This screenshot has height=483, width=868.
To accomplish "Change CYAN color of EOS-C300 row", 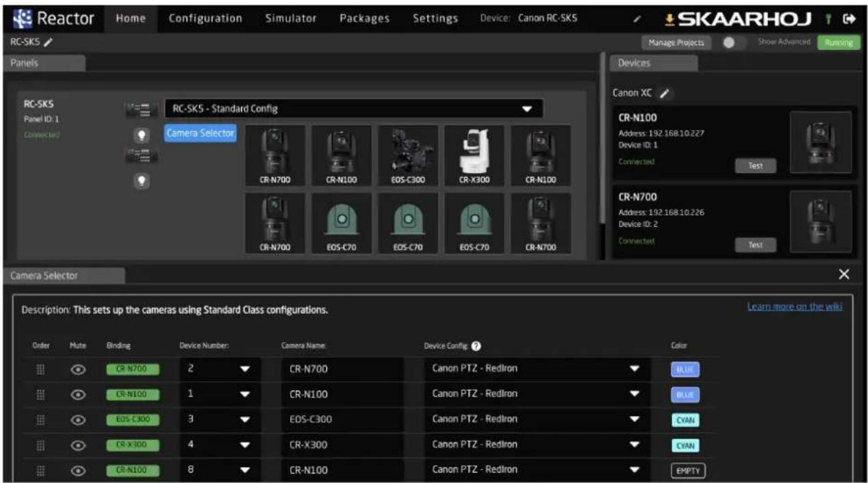I will (685, 420).
